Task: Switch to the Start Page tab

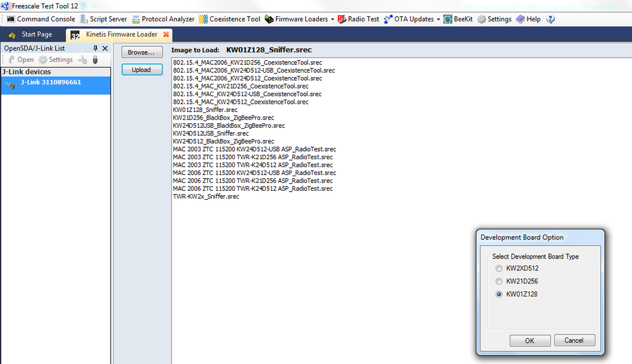Action: pos(30,35)
